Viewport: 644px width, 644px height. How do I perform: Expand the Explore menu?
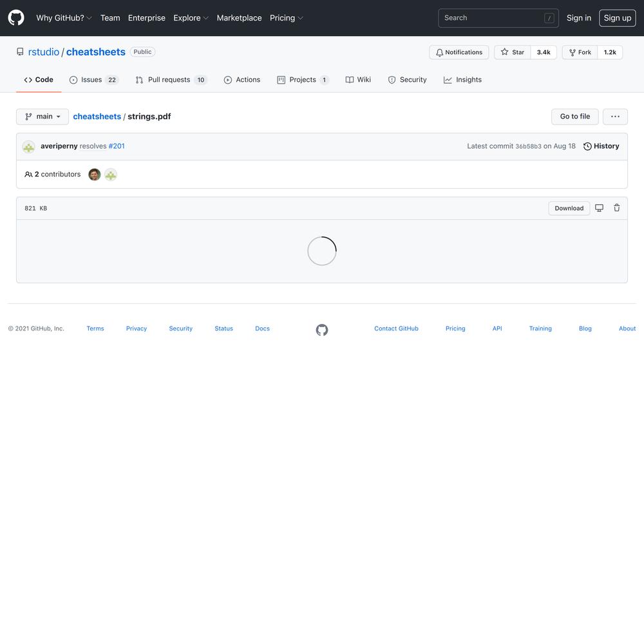click(191, 18)
